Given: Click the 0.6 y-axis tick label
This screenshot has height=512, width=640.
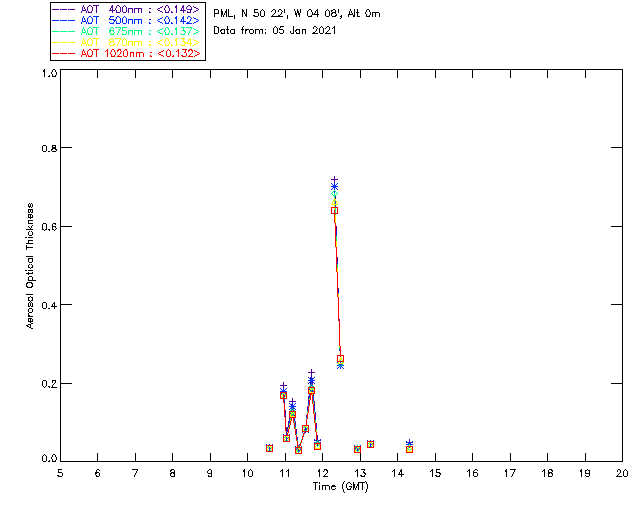Looking at the screenshot, I should point(49,227).
